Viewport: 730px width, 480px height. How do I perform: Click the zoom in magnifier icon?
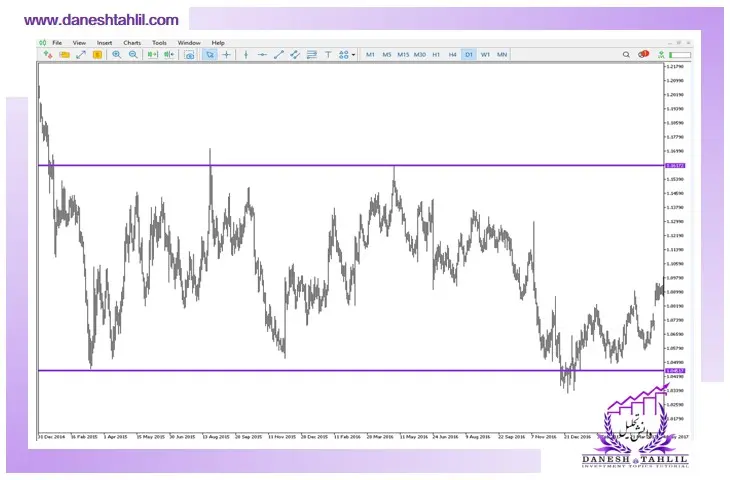pyautogui.click(x=117, y=54)
